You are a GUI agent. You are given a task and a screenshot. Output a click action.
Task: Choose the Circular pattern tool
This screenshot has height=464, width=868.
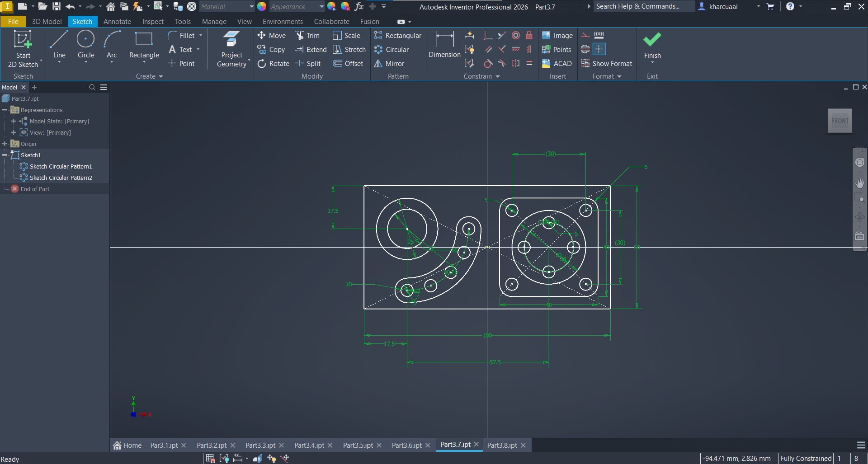click(392, 50)
